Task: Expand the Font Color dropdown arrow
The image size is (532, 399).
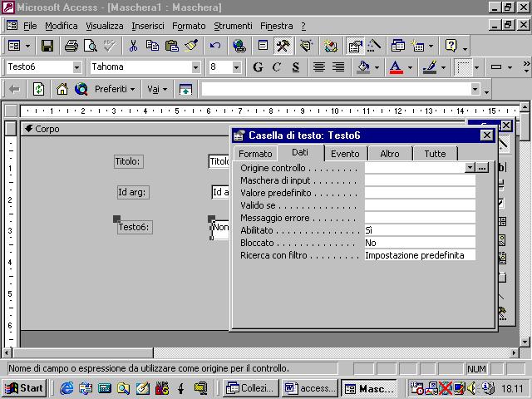Action: pos(410,67)
